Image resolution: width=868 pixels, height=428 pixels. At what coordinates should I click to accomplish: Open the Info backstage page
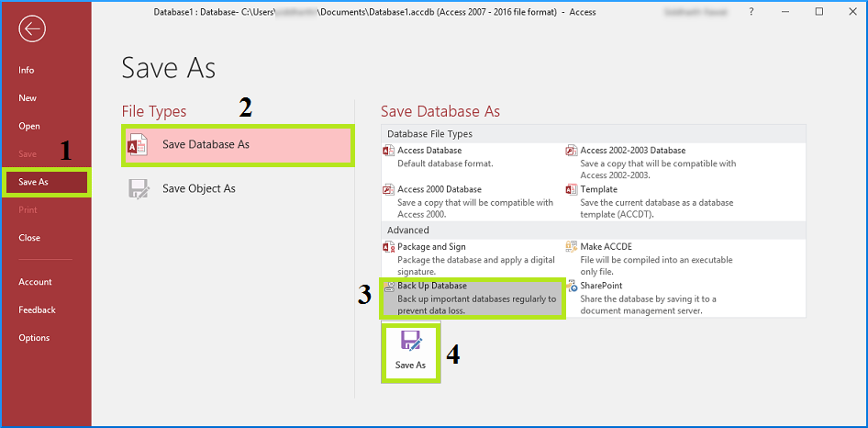coord(26,71)
